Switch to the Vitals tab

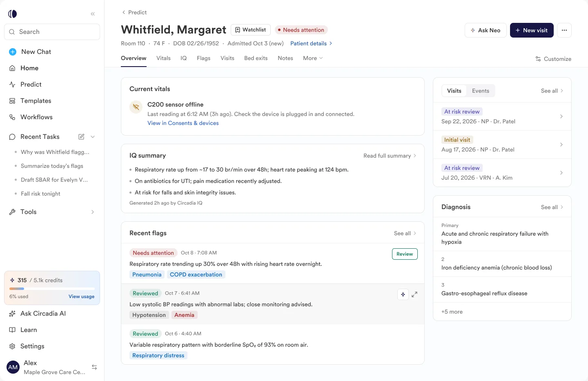click(163, 58)
